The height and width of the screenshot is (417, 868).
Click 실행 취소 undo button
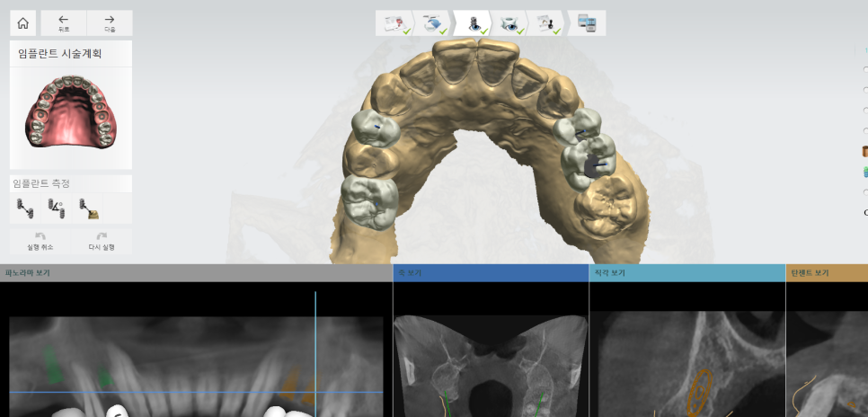40,241
